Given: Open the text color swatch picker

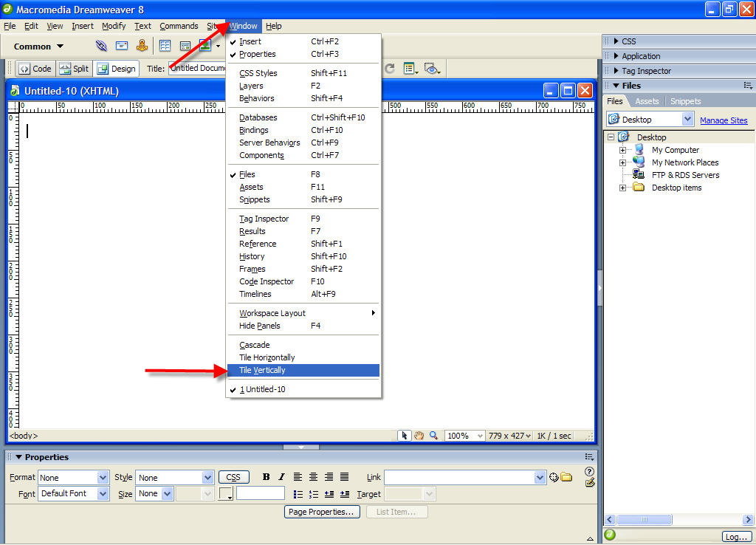Looking at the screenshot, I should coord(226,494).
